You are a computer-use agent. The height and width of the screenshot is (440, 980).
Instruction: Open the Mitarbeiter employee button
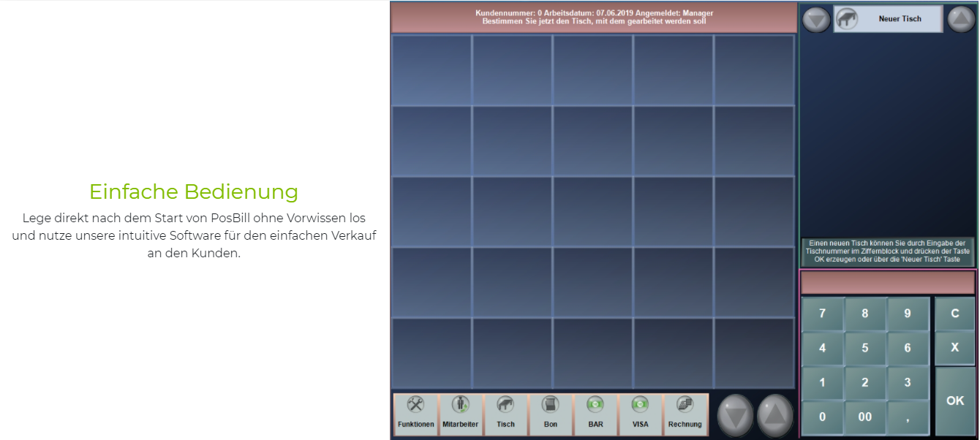click(x=461, y=414)
